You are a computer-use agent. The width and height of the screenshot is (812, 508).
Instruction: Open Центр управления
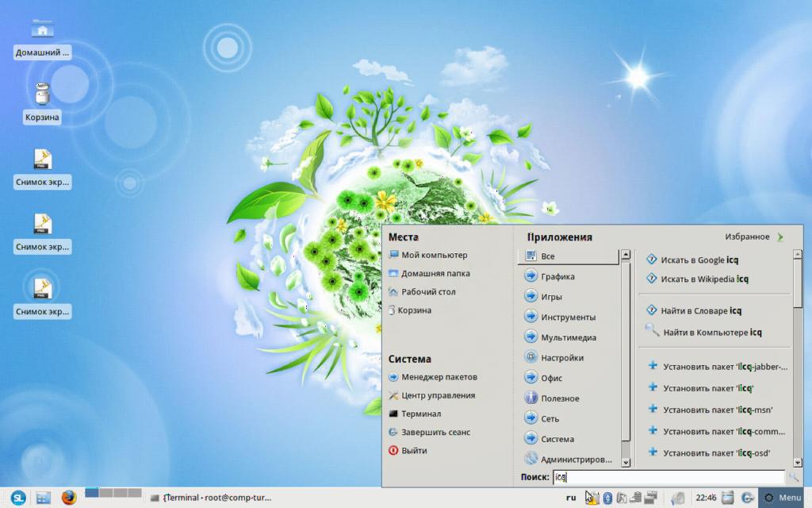tap(431, 395)
